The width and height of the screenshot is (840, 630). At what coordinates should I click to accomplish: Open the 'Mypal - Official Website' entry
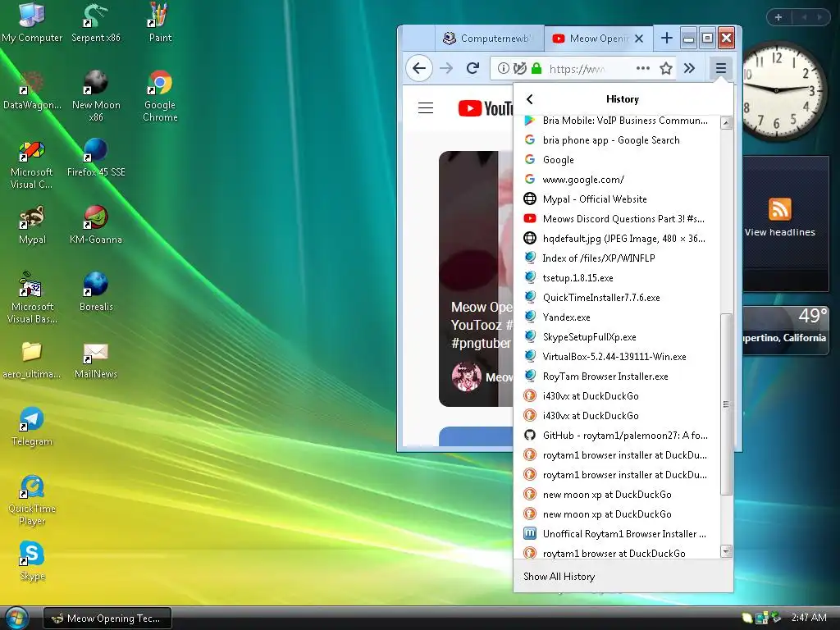[x=618, y=199]
